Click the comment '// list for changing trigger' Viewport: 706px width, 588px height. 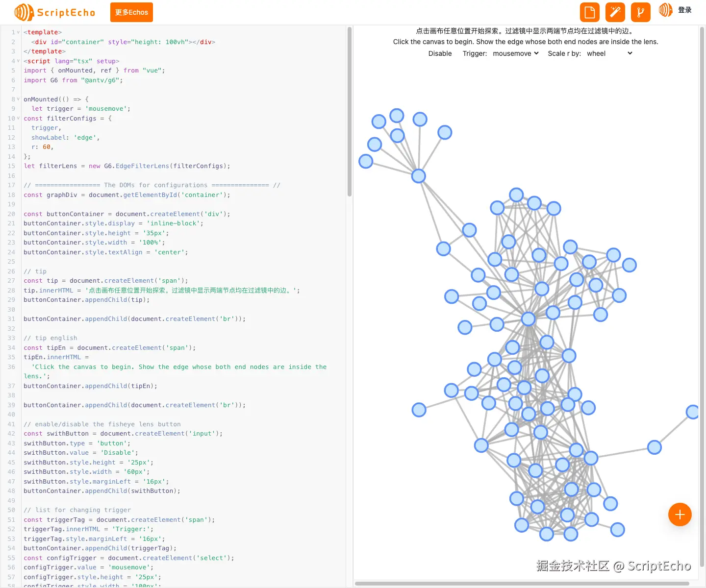point(77,510)
